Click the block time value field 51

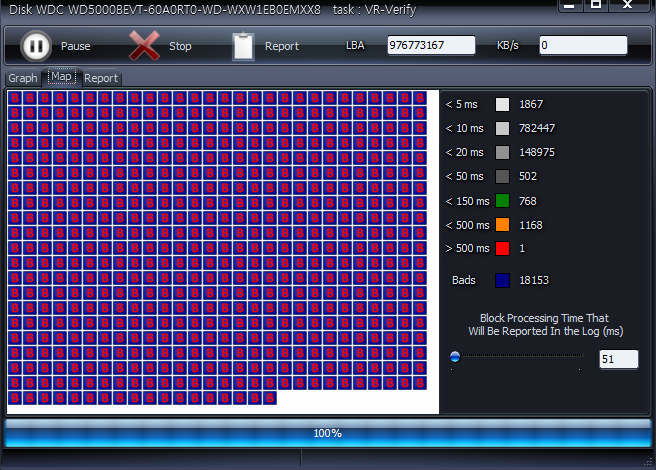pos(619,359)
